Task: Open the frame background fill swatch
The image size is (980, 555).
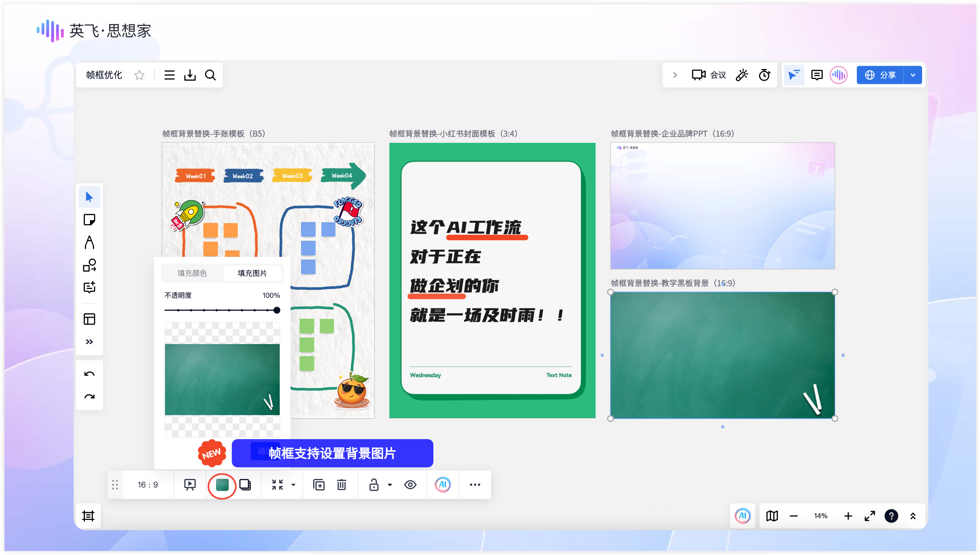Action: [x=222, y=485]
